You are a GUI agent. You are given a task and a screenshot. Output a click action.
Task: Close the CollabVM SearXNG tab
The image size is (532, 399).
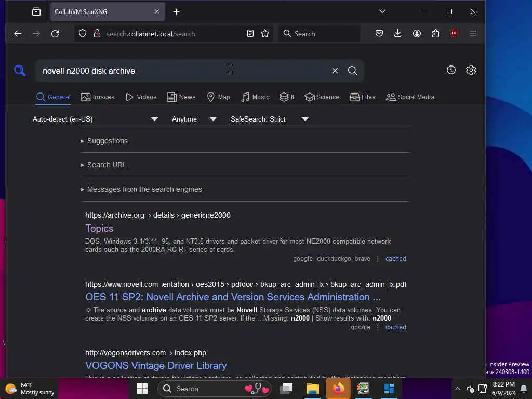157,11
